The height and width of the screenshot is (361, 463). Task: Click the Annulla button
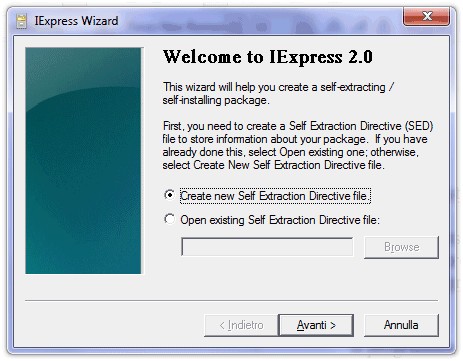[x=401, y=325]
